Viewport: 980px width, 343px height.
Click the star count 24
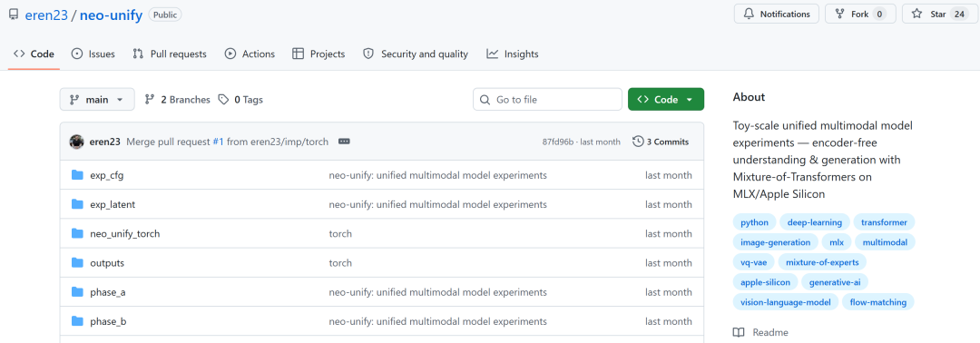(958, 14)
